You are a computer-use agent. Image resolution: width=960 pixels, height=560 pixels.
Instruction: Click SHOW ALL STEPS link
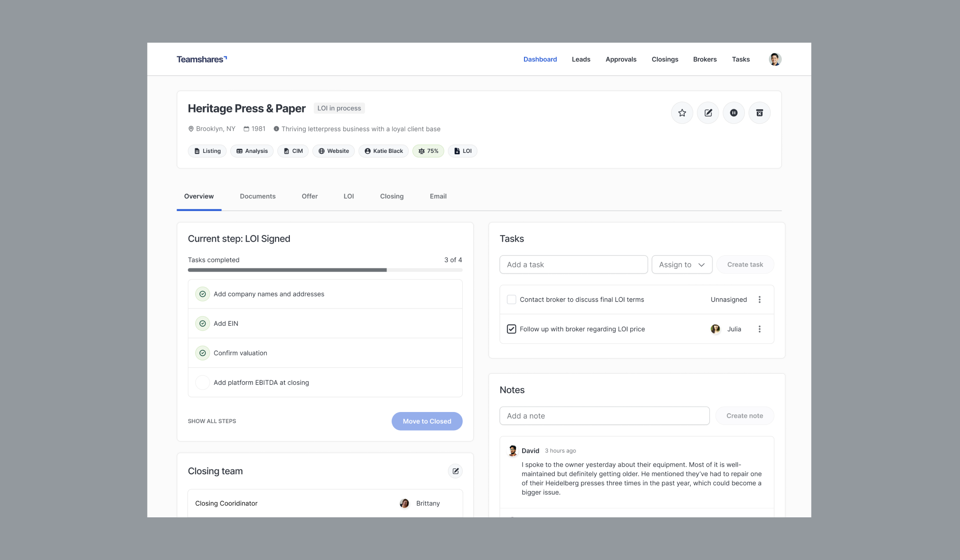click(x=212, y=421)
